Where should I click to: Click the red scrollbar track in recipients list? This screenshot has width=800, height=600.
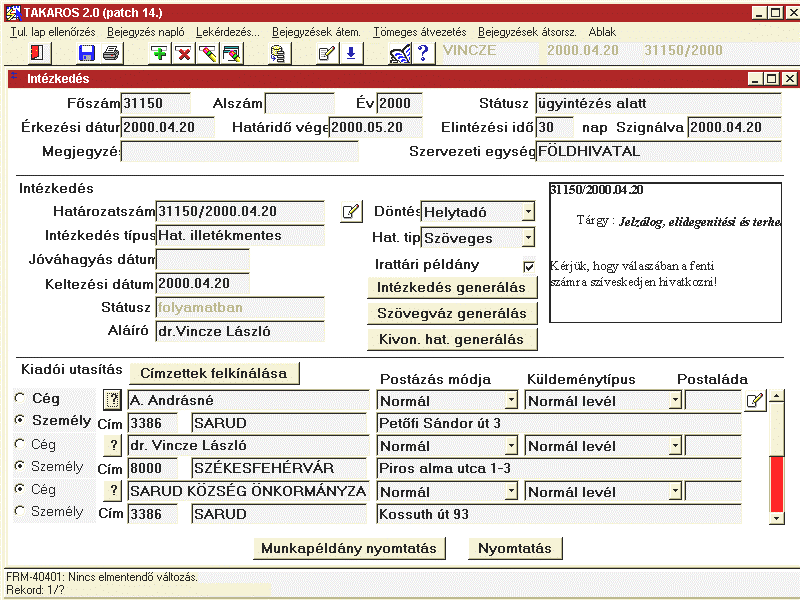click(777, 484)
